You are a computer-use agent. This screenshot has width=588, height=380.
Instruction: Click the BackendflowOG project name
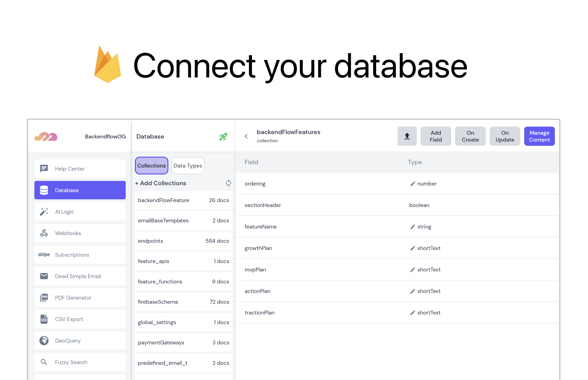(105, 136)
